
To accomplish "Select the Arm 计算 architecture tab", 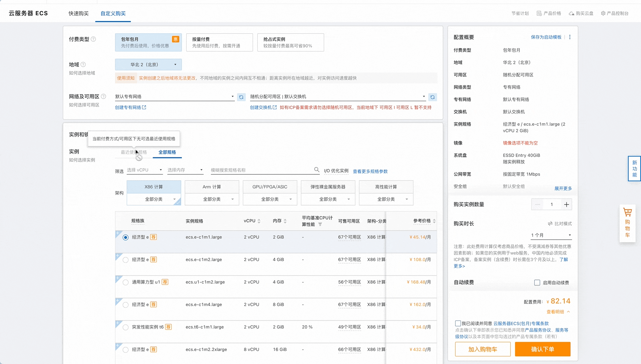I will [x=212, y=187].
